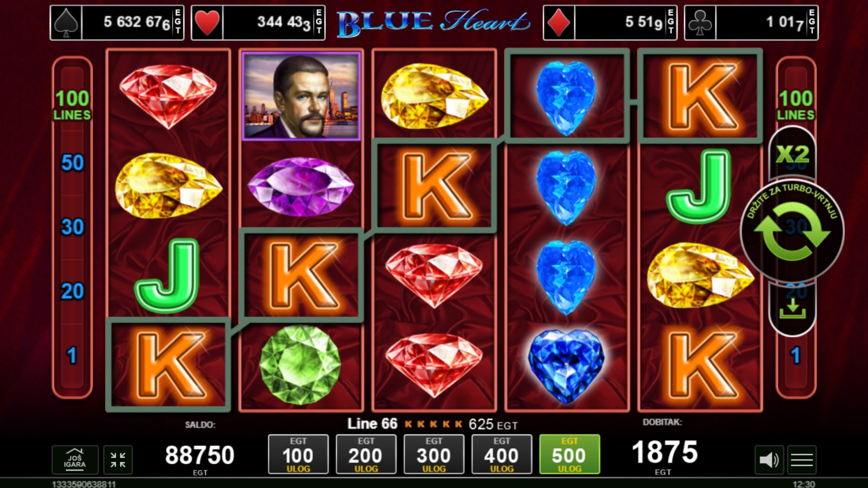
Task: View the diamond jackpot counter
Action: pos(610,23)
